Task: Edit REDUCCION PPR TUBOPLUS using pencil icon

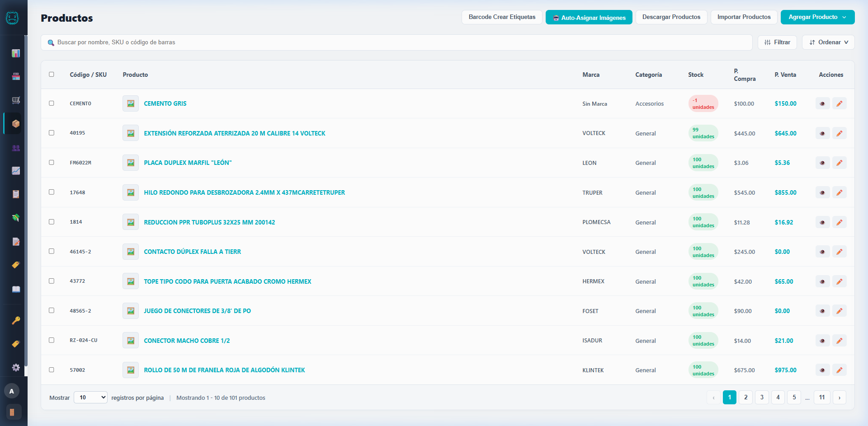Action: coord(840,222)
